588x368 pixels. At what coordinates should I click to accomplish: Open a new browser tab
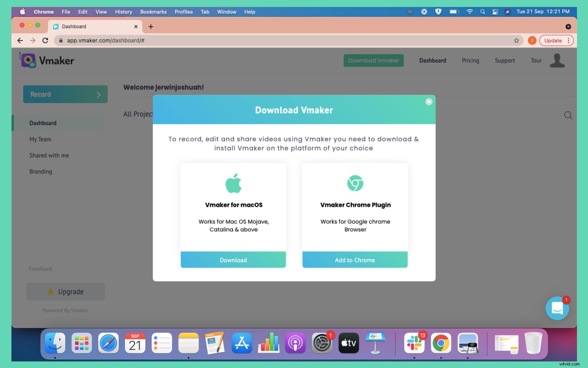pyautogui.click(x=151, y=27)
